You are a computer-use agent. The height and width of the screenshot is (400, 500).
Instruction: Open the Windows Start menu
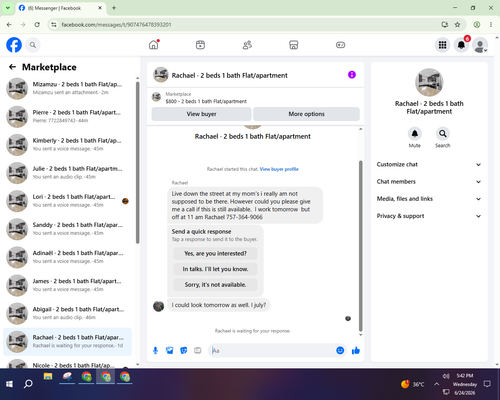point(9,384)
